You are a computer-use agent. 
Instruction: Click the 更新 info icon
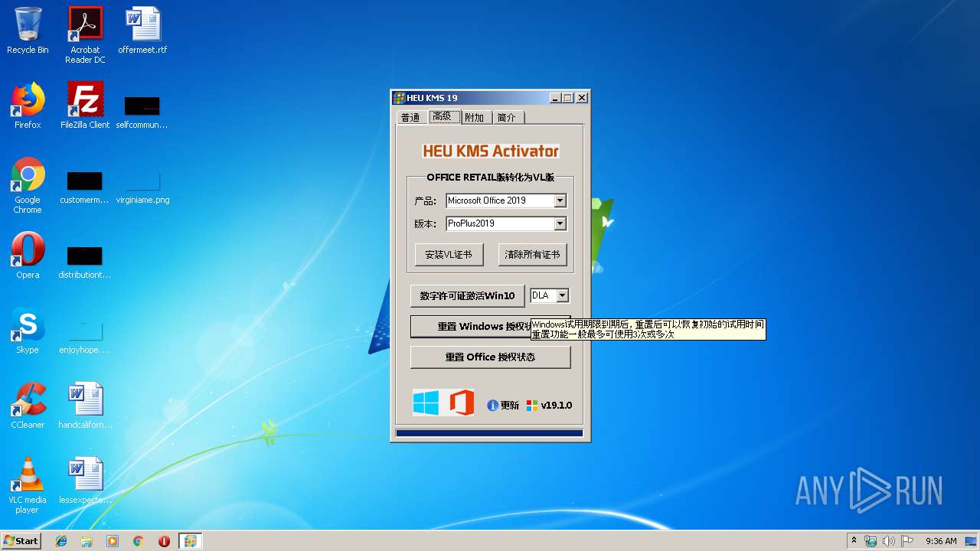492,406
